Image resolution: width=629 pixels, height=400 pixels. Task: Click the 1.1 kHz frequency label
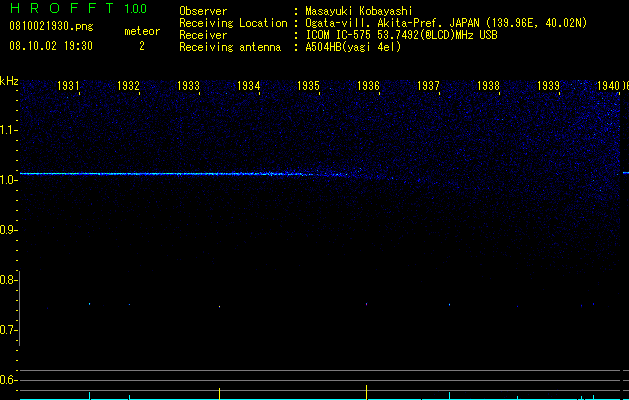pyautogui.click(x=8, y=130)
